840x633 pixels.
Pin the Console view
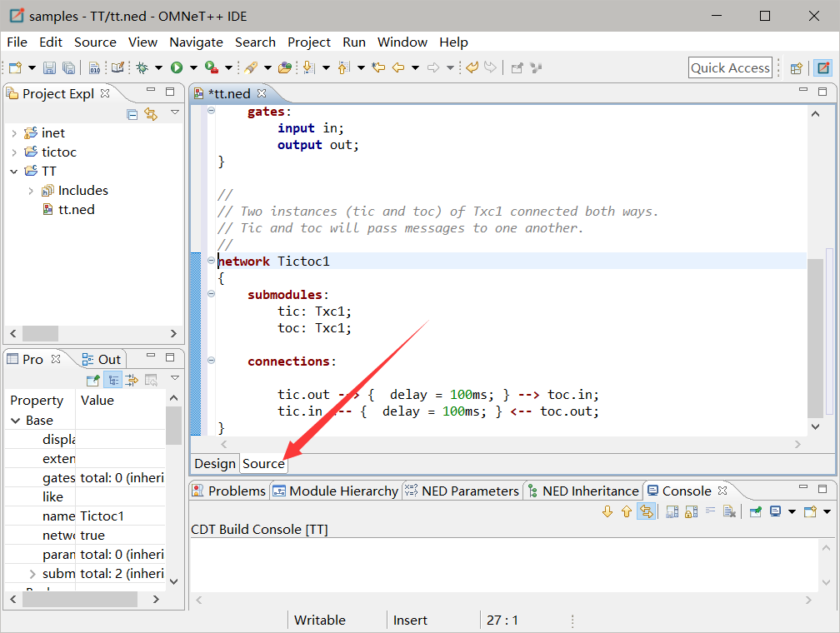754,512
